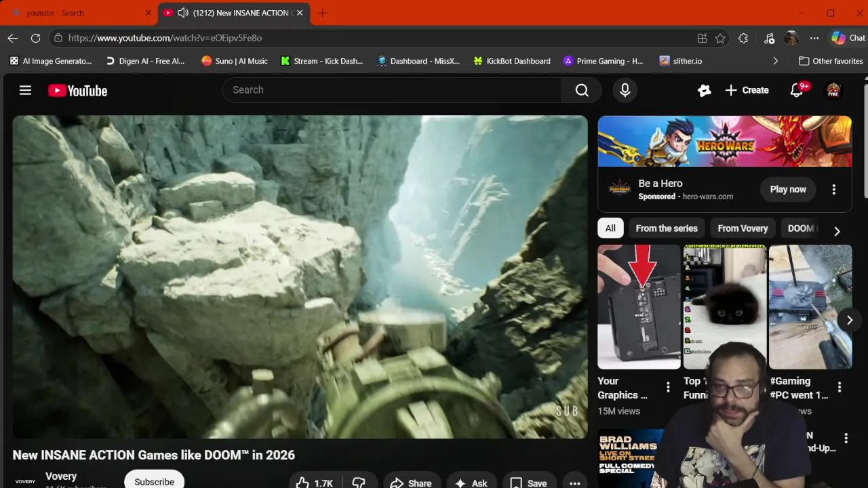
Task: Click the Ask button
Action: coord(471,483)
